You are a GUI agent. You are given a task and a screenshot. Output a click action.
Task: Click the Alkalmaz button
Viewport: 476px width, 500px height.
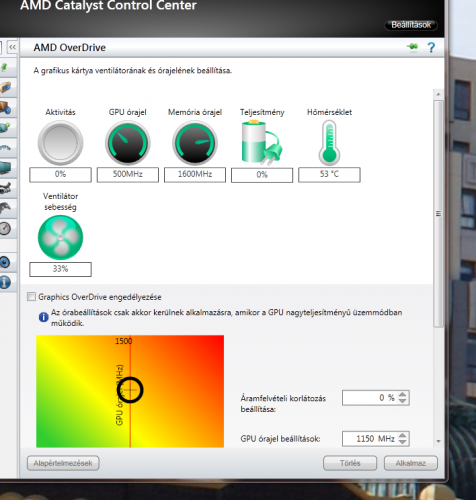(x=411, y=463)
